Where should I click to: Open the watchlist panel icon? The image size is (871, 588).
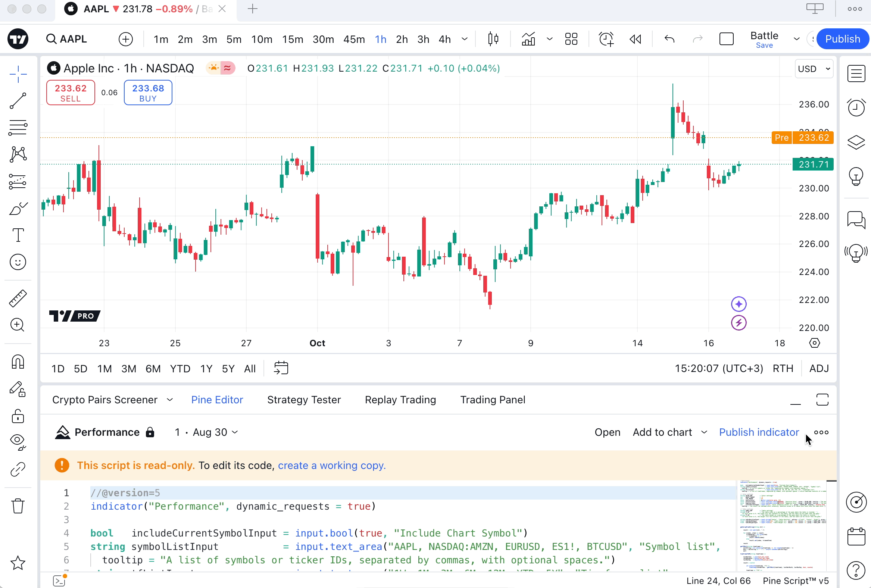856,73
